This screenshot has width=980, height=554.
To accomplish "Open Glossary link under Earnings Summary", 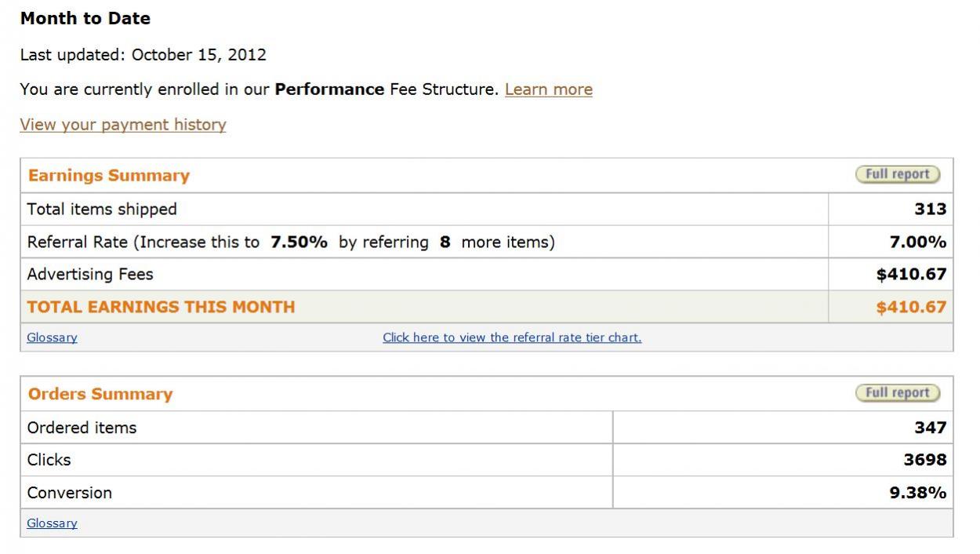I will coord(52,337).
